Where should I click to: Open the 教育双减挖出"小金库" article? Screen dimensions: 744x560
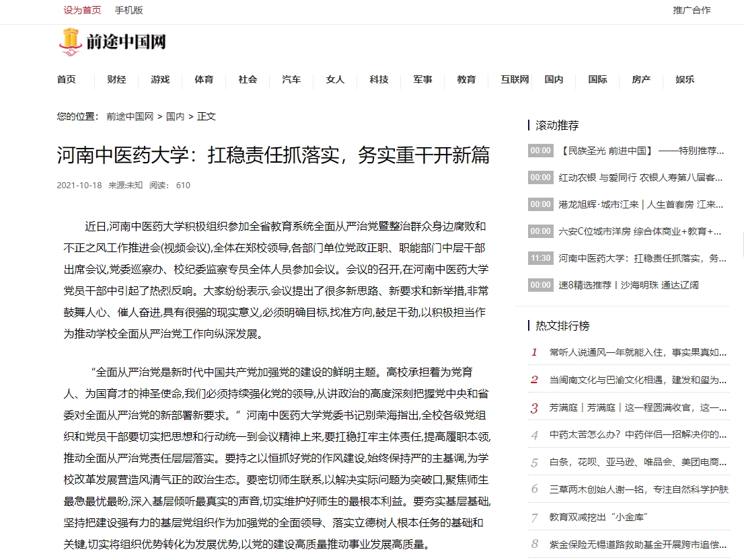point(598,517)
